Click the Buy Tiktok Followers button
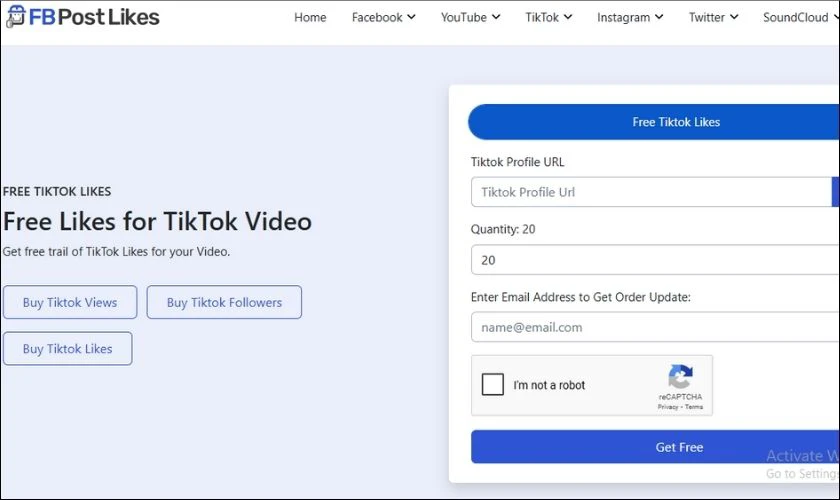Viewport: 840px width, 500px height. (224, 302)
